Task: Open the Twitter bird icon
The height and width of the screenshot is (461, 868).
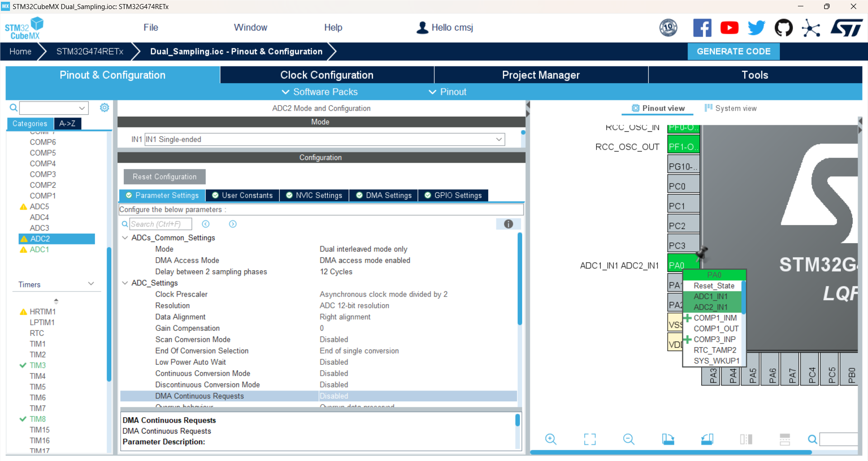Action: [756, 28]
